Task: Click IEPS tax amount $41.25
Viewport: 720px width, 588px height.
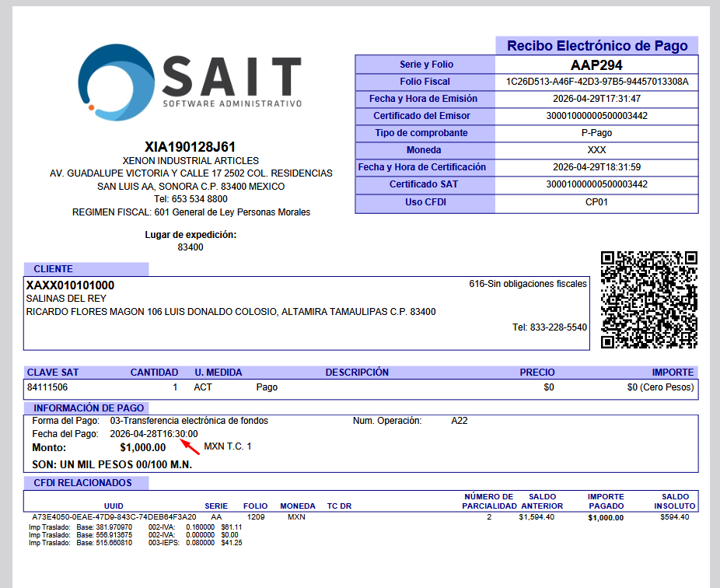Action: tap(232, 543)
